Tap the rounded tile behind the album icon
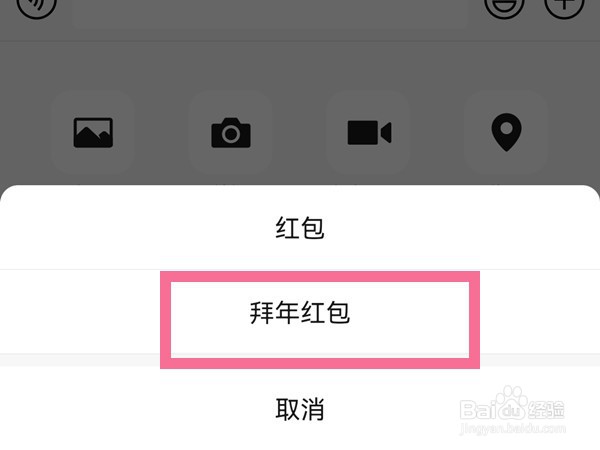This screenshot has height=450, width=600. click(93, 132)
